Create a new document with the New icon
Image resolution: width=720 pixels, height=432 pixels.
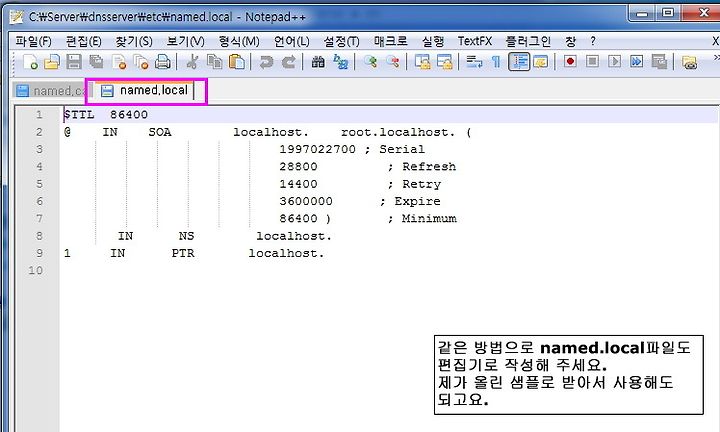30,62
